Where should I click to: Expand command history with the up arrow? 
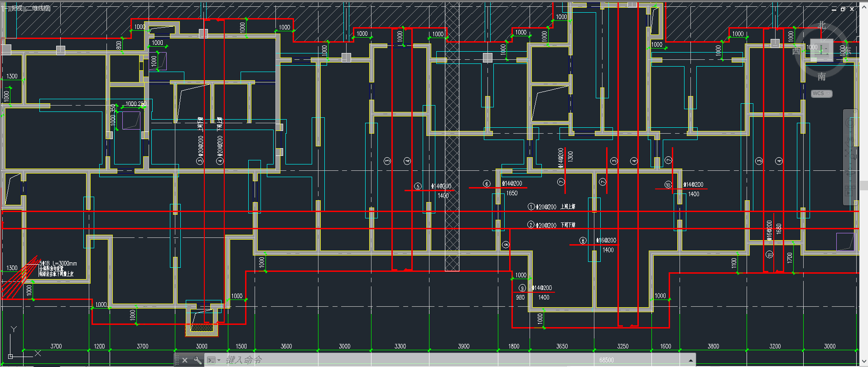coord(690,360)
